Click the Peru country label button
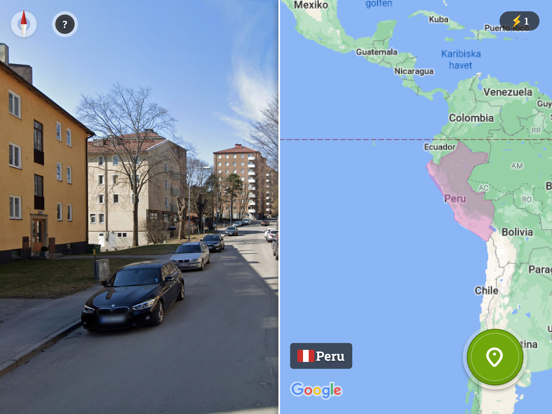 point(321,356)
